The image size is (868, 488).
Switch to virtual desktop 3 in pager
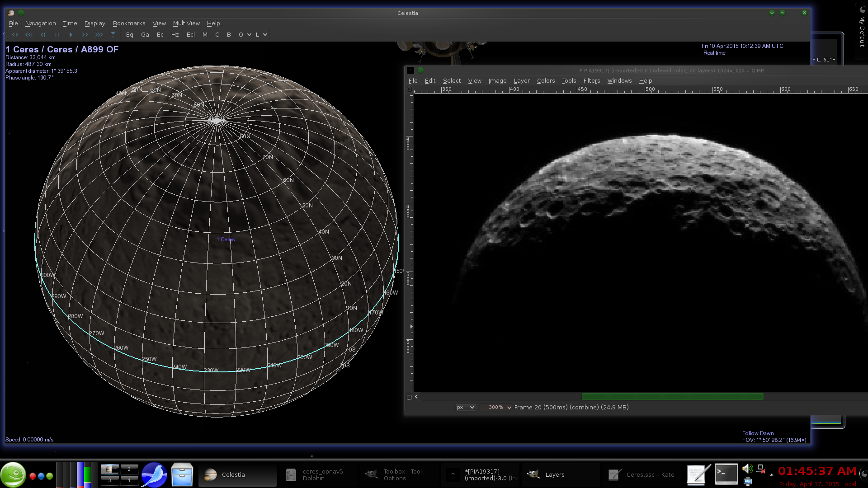point(110,480)
